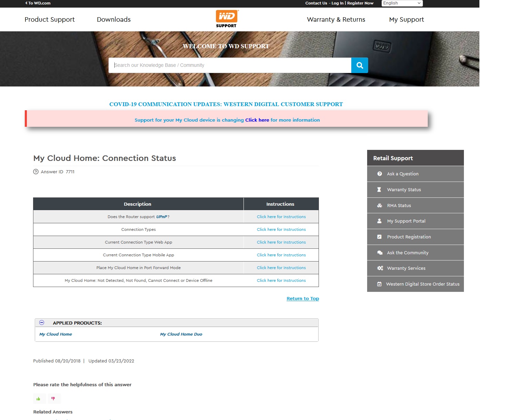Select RMA Status in Retail Support
529x420 pixels.
tap(415, 205)
